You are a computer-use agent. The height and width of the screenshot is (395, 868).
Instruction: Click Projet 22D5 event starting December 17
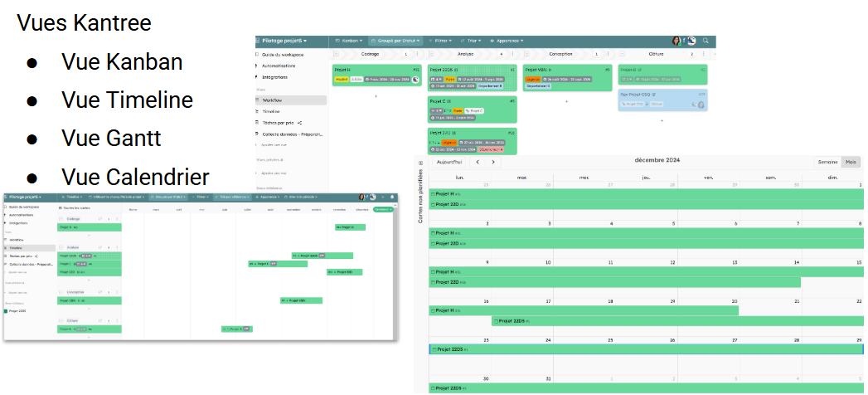click(677, 321)
